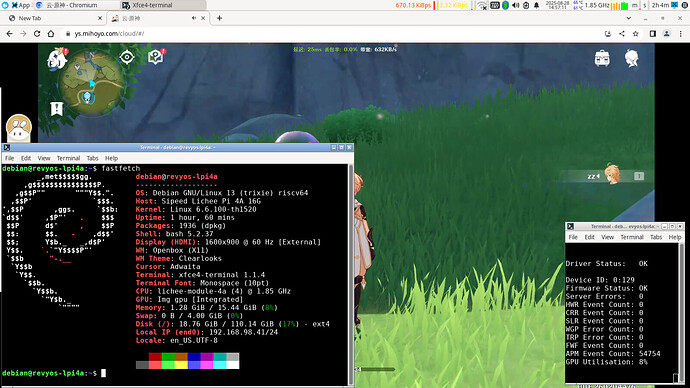This screenshot has height=388, width=690.
Task: Open the wifi network tray icon
Action: click(482, 5)
